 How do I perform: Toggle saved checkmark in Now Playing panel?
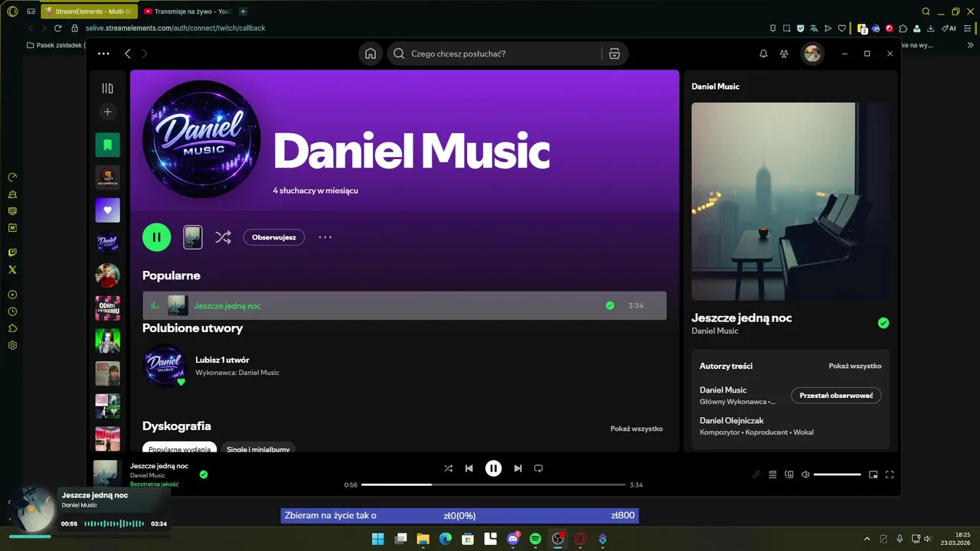tap(884, 323)
